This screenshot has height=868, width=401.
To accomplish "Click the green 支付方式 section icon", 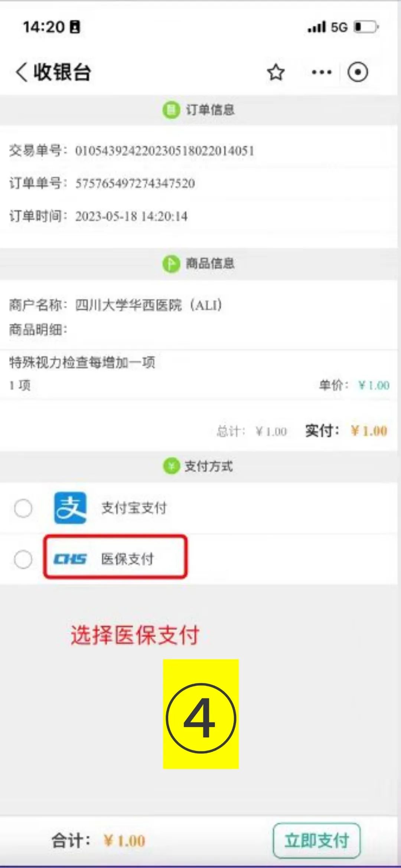I will [x=171, y=466].
